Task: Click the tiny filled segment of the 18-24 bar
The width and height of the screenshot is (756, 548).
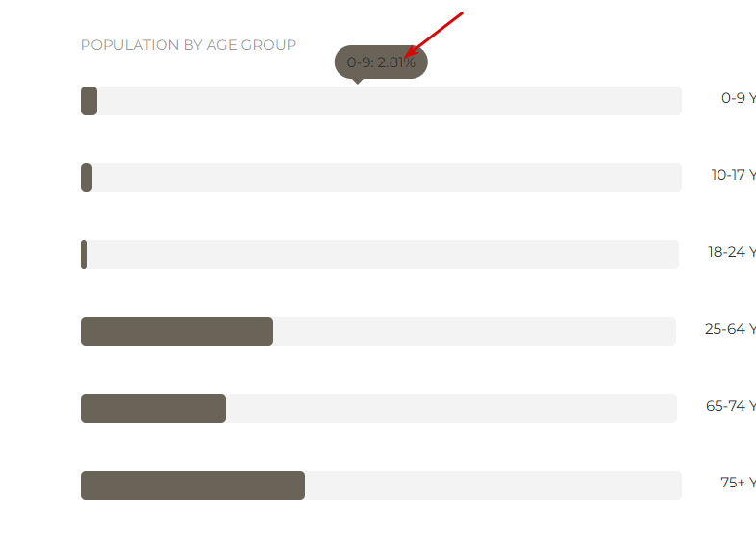Action: pos(84,255)
